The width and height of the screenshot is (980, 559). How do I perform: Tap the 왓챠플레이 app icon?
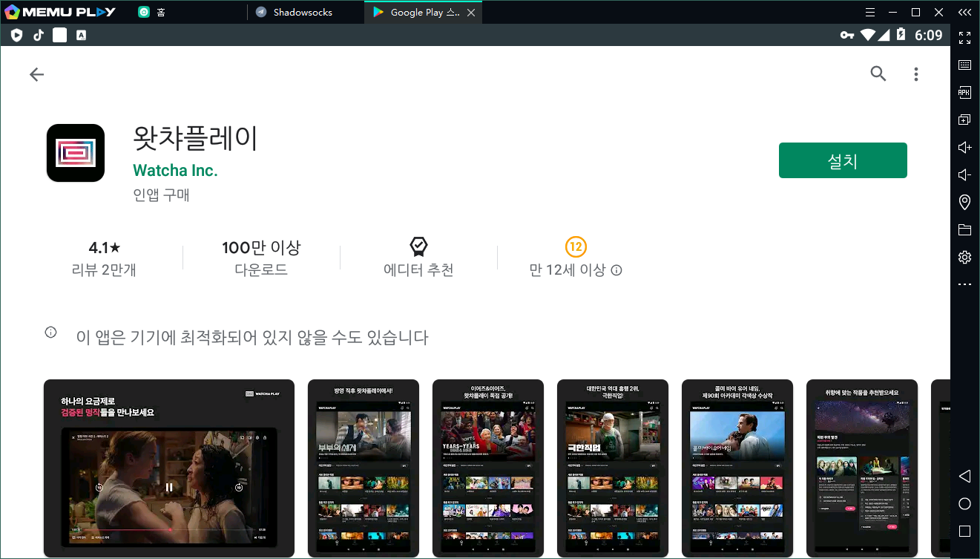76,153
